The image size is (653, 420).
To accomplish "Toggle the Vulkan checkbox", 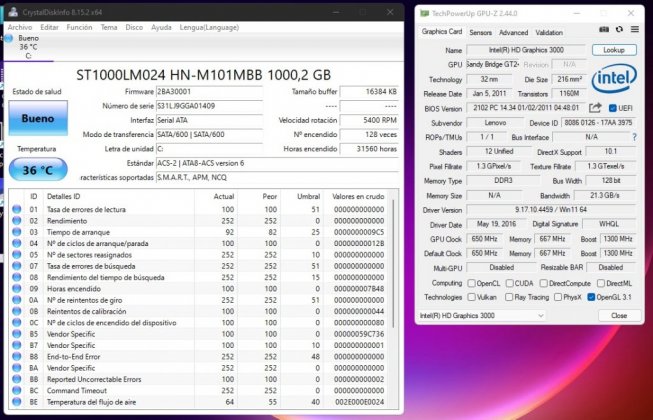I will pyautogui.click(x=471, y=297).
